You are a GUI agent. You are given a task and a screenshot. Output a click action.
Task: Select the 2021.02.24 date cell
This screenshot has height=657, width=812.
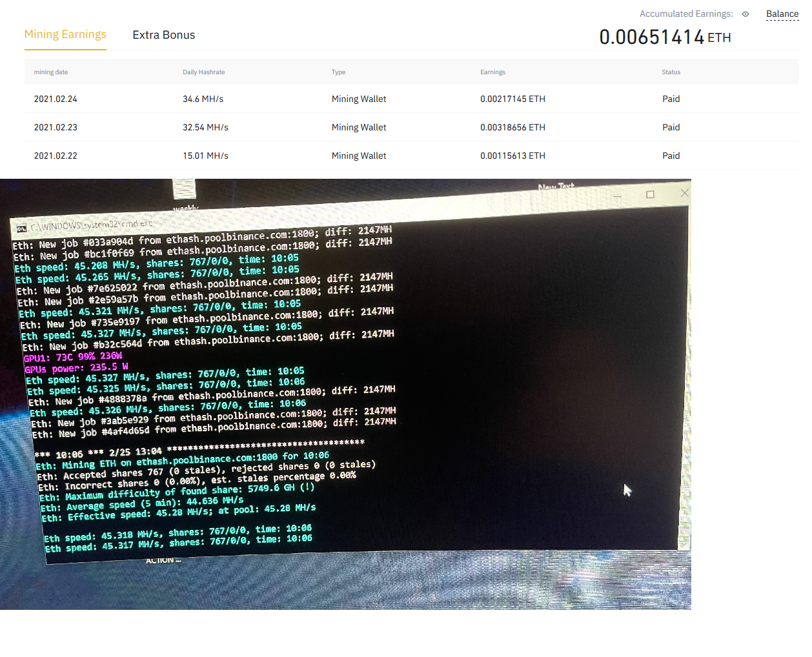click(56, 99)
